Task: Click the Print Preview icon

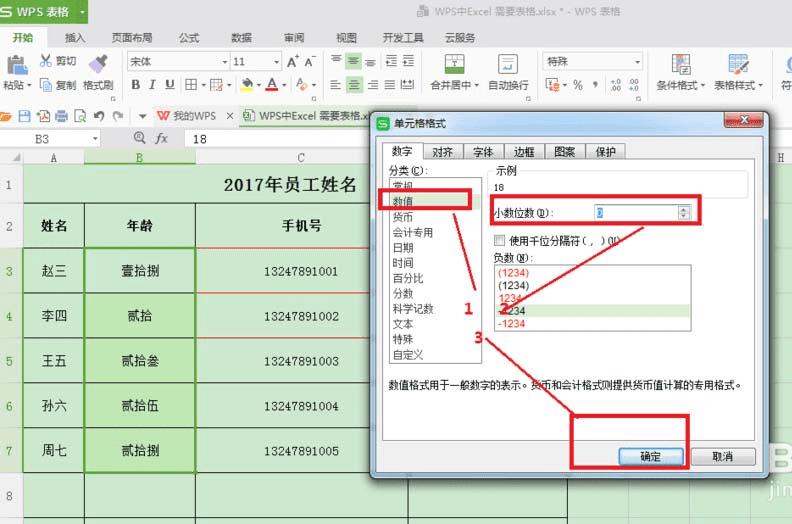Action: tap(80, 116)
